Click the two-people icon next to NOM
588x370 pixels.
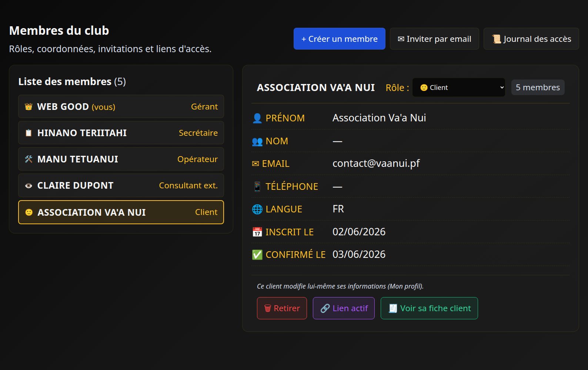point(257,141)
